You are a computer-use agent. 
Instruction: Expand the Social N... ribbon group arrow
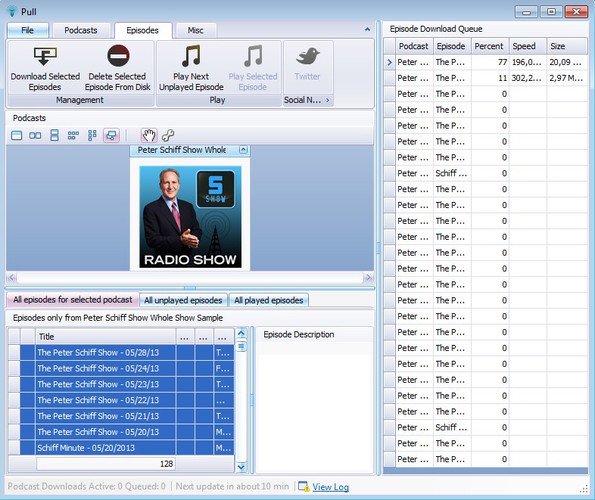[x=327, y=100]
